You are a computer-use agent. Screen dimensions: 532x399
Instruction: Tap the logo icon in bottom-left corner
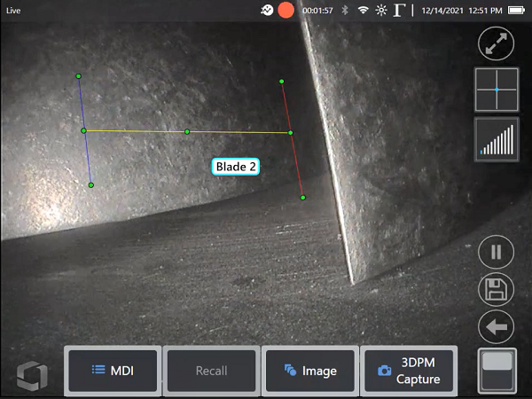click(x=27, y=374)
